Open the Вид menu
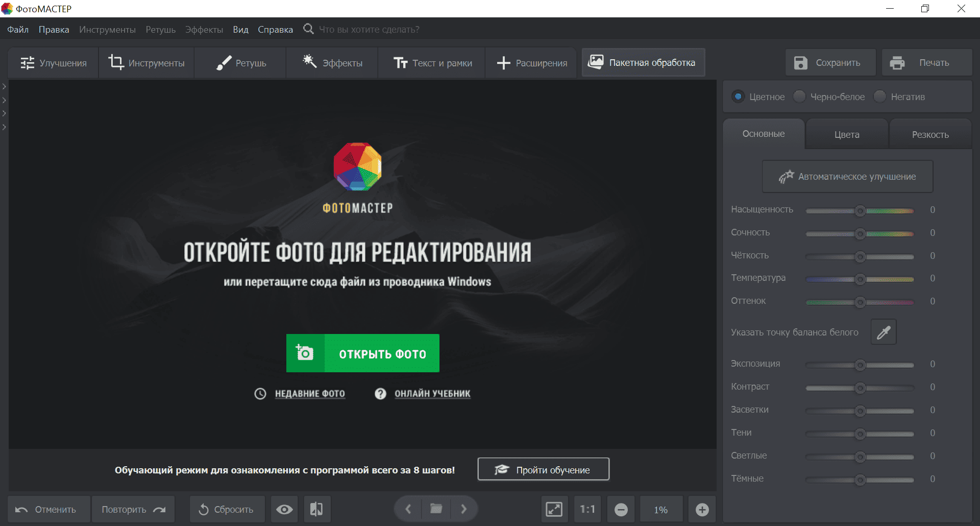The height and width of the screenshot is (526, 980). pos(240,30)
